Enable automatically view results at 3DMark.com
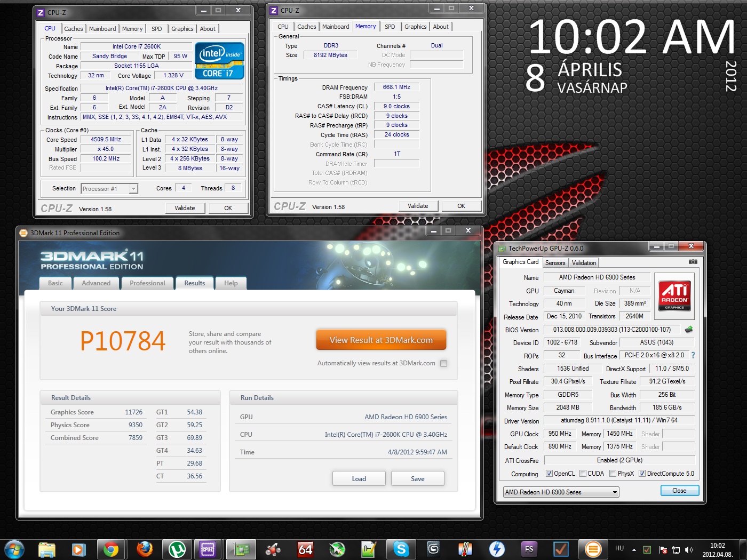747x560 pixels. click(443, 363)
